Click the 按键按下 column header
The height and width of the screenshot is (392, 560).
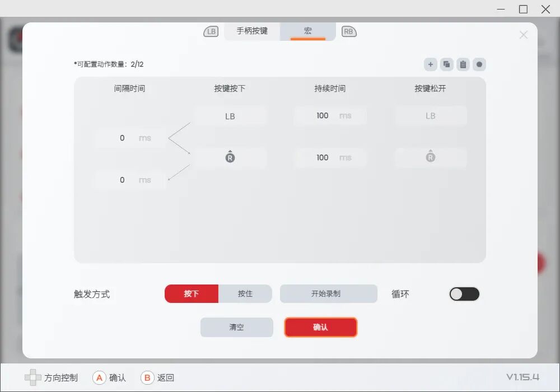[230, 88]
